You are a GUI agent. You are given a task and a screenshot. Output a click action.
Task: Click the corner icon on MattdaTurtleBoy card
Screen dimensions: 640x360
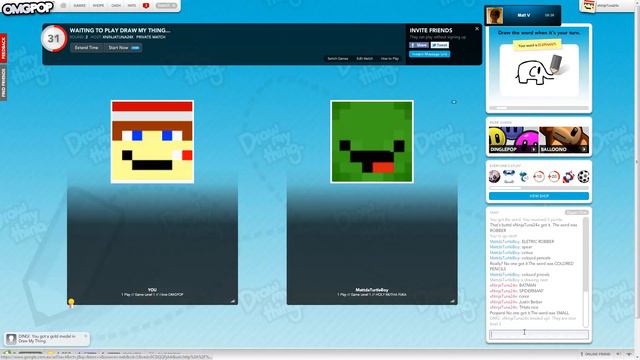click(x=452, y=301)
